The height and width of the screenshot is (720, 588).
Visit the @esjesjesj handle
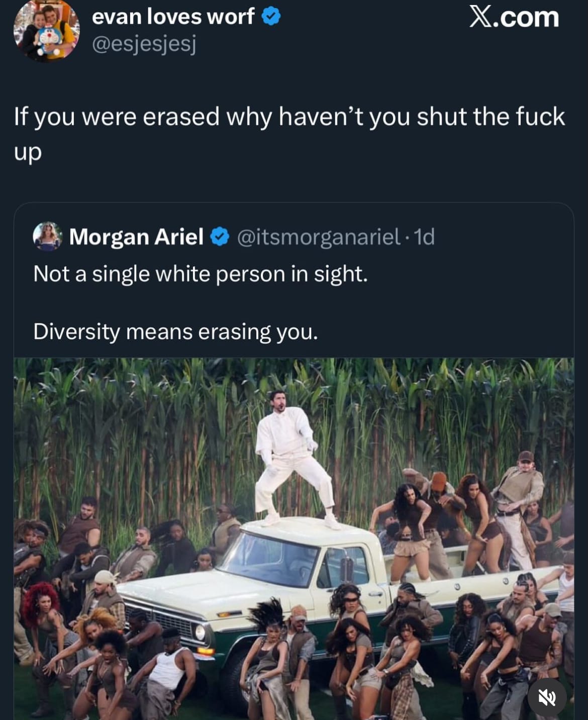[x=144, y=44]
